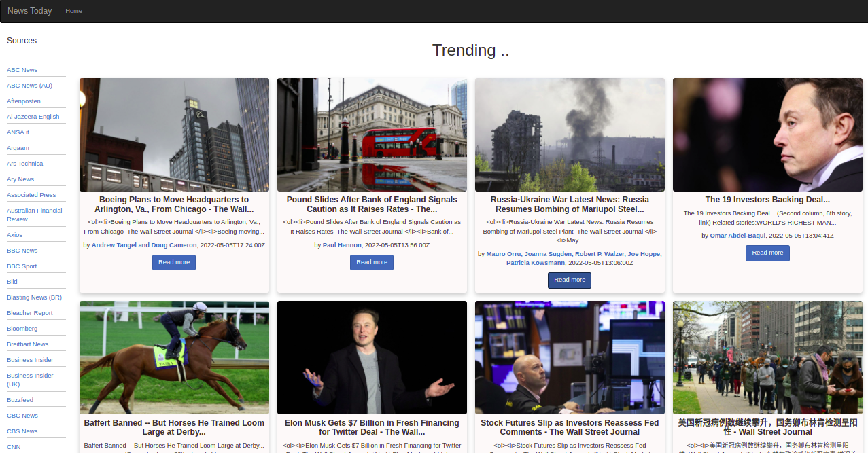868x453 pixels.
Task: Choose Australian Financial Review source
Action: tap(35, 215)
